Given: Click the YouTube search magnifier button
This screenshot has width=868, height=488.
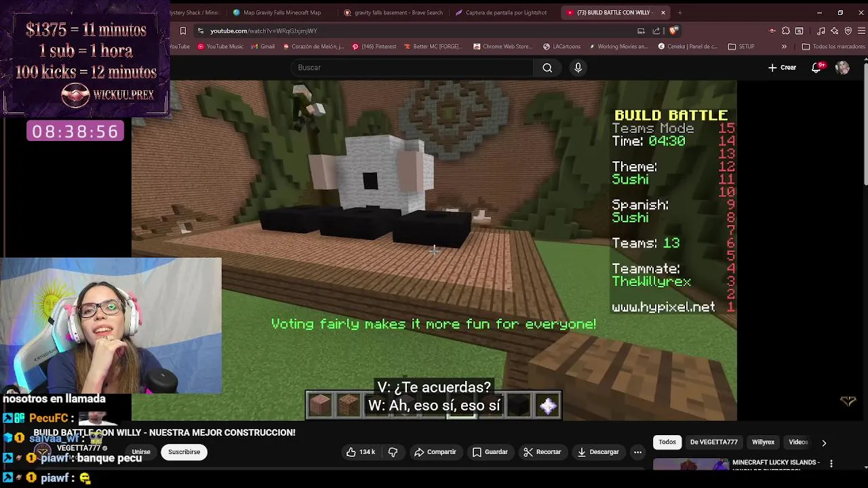Looking at the screenshot, I should tap(547, 68).
